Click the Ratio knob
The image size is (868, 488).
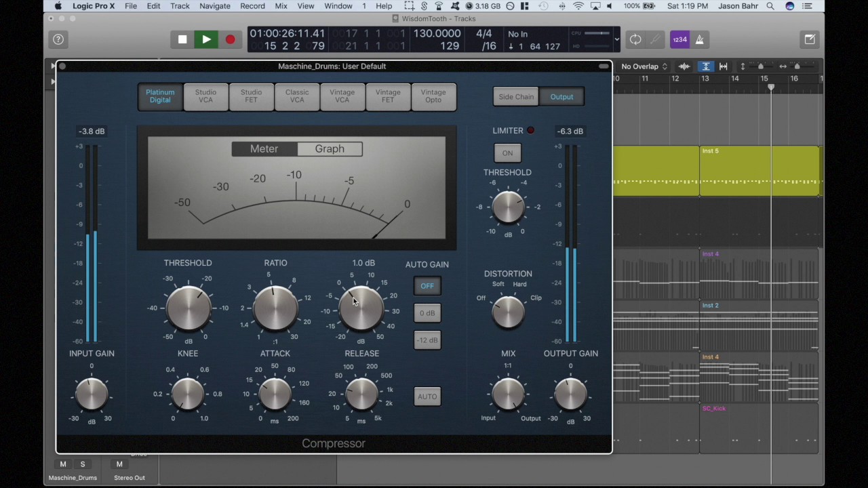click(x=275, y=308)
